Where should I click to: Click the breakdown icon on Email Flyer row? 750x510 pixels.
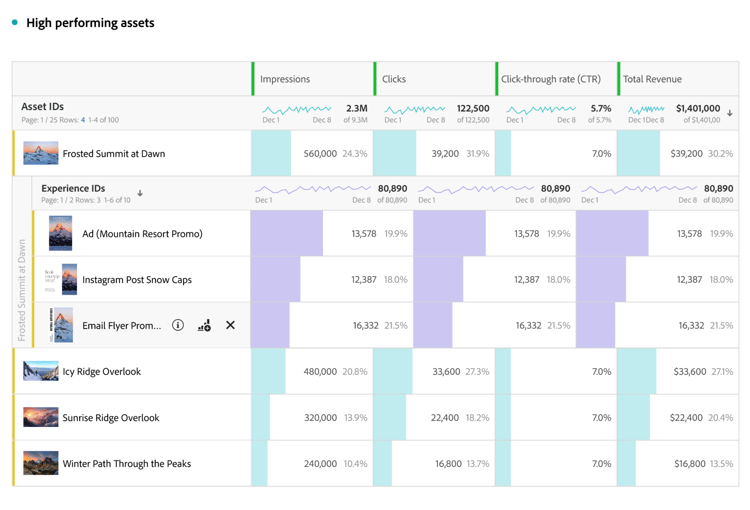point(204,325)
